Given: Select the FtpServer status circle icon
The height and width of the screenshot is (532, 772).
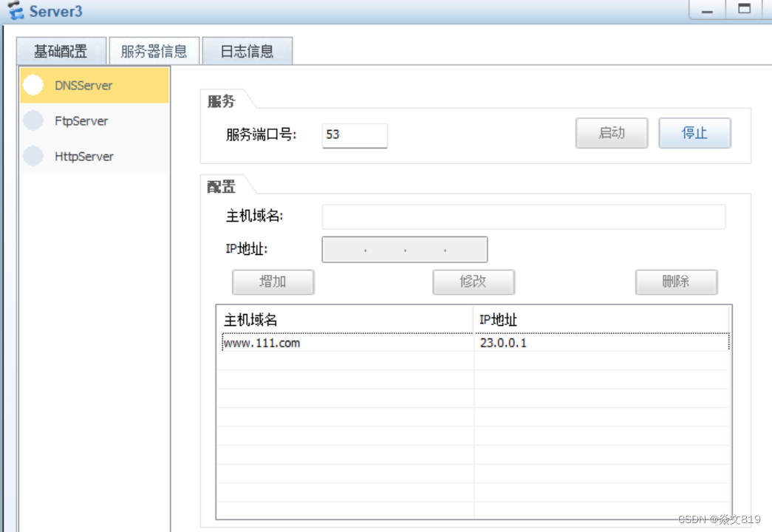Looking at the screenshot, I should click(33, 120).
